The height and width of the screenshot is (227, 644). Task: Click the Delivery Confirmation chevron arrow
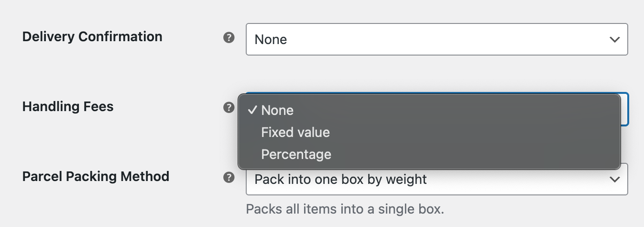click(615, 39)
